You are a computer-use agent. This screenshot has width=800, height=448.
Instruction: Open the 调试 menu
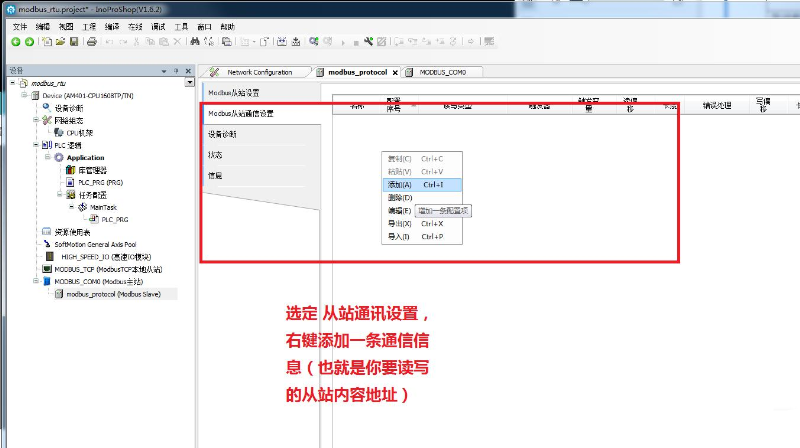tap(158, 27)
